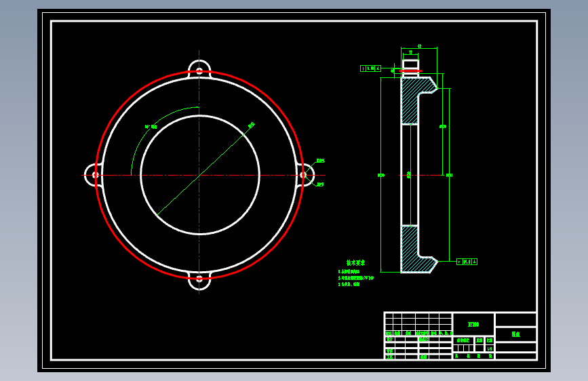Select the green angular dimension arc
Image resolution: width=588 pixels, height=381 pixels.
point(152,127)
